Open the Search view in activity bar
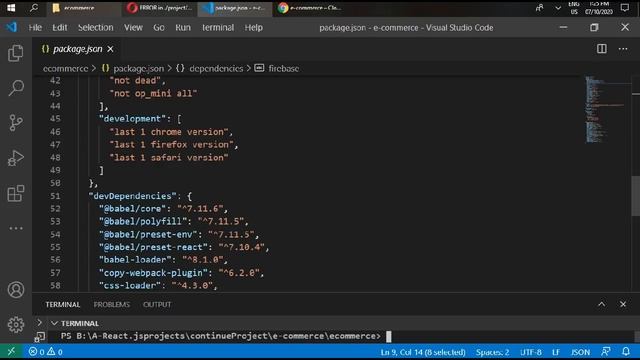 (x=16, y=88)
